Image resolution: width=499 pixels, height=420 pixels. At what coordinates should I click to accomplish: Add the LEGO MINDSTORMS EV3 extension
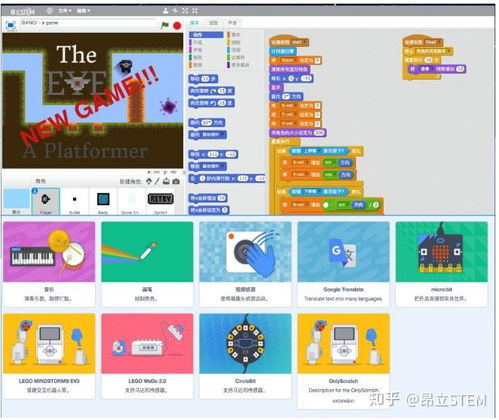[49, 356]
